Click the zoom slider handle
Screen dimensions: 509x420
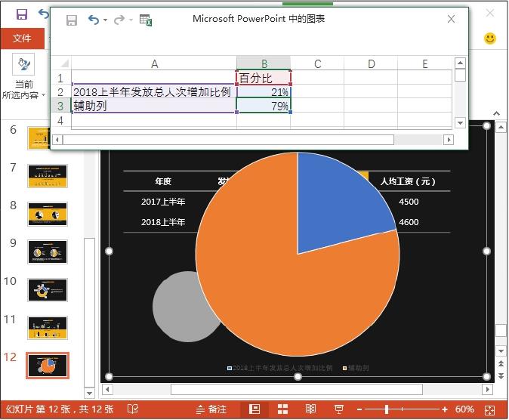click(x=387, y=409)
